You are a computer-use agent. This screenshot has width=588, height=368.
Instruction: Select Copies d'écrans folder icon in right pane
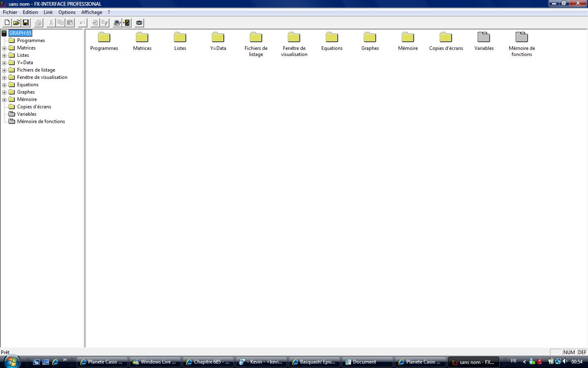tap(446, 37)
